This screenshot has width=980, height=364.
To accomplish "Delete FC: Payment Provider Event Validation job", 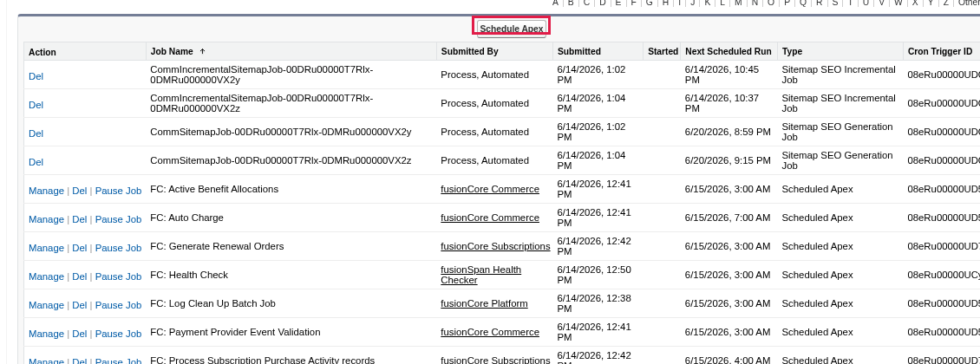I will [80, 334].
